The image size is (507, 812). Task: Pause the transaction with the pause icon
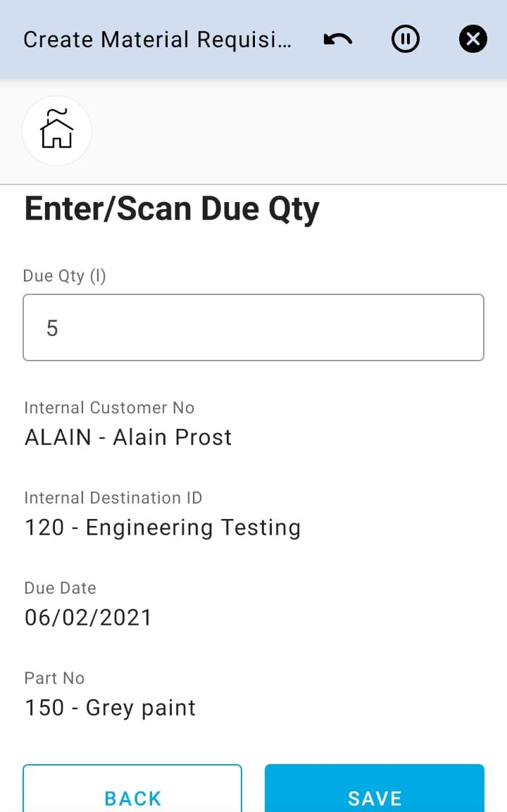tap(406, 39)
